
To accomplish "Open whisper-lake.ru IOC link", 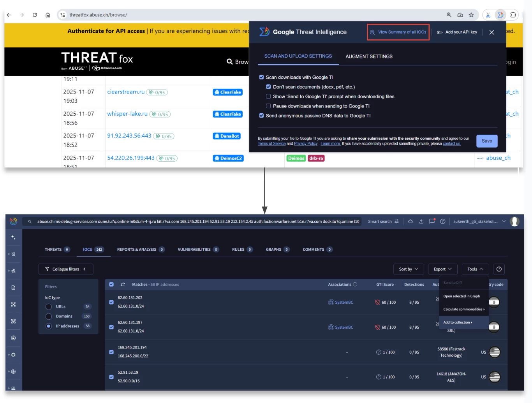I will point(127,114).
